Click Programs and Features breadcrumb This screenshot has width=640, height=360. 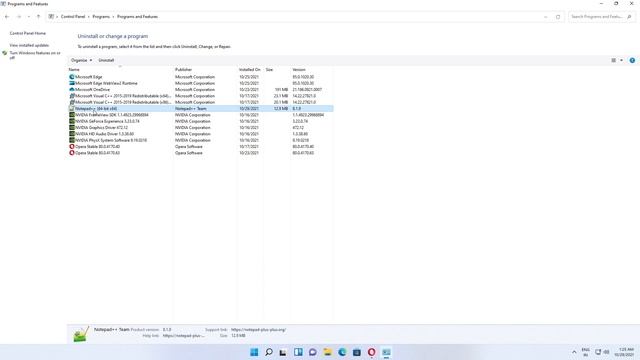[138, 17]
